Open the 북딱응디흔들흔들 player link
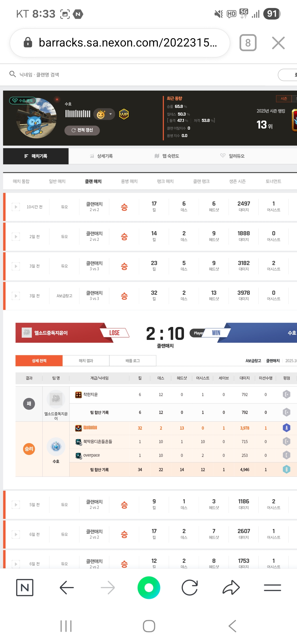Image resolution: width=297 pixels, height=644 pixels. pyautogui.click(x=98, y=442)
